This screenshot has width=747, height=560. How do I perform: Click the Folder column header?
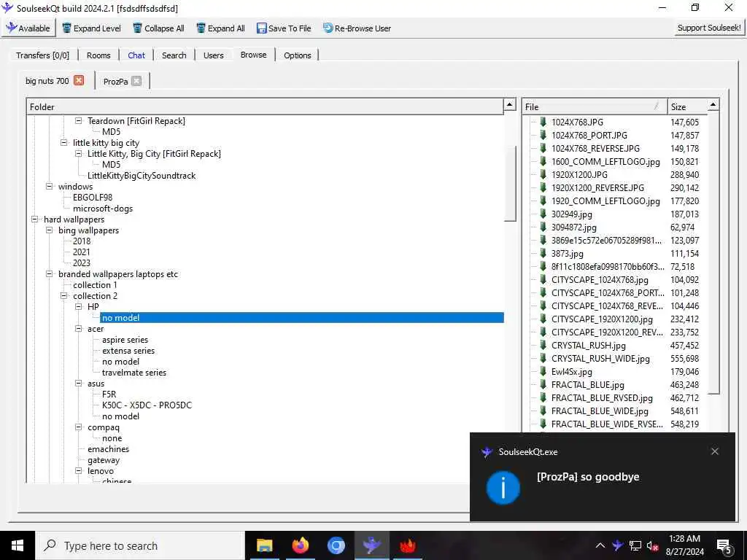pos(266,106)
